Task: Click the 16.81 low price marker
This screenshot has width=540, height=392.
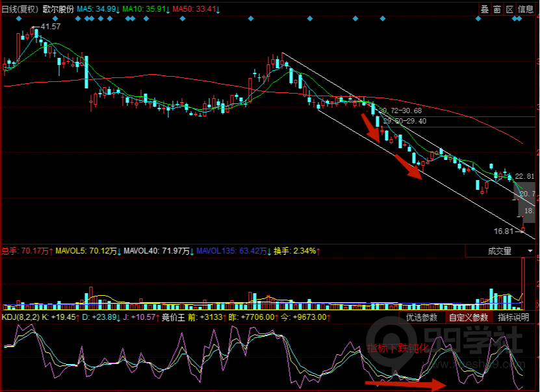Action: click(504, 231)
